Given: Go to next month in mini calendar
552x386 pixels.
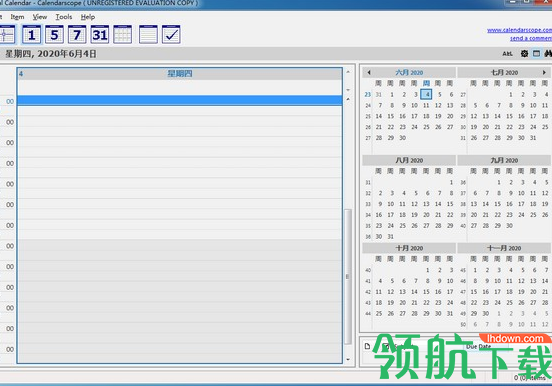Looking at the screenshot, I should 544,73.
